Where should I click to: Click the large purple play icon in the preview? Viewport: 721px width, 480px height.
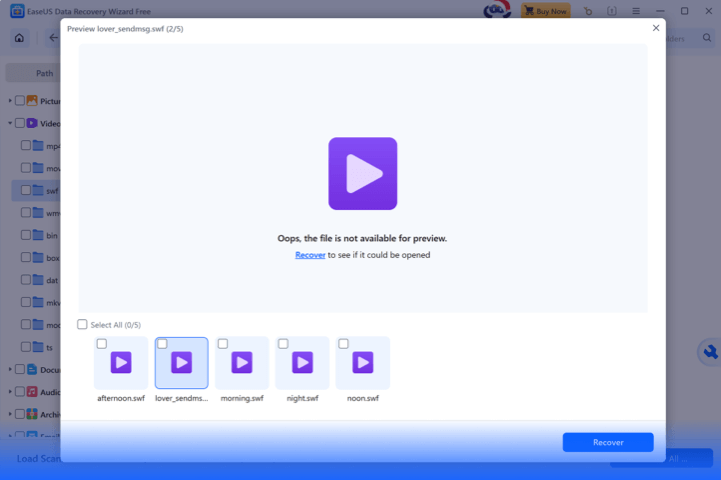point(362,174)
